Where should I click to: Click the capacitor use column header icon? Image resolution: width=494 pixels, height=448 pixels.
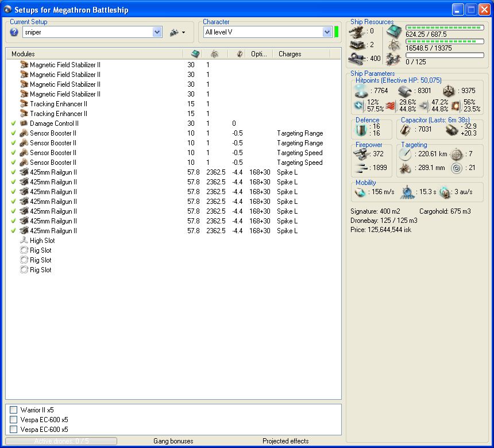(x=240, y=54)
